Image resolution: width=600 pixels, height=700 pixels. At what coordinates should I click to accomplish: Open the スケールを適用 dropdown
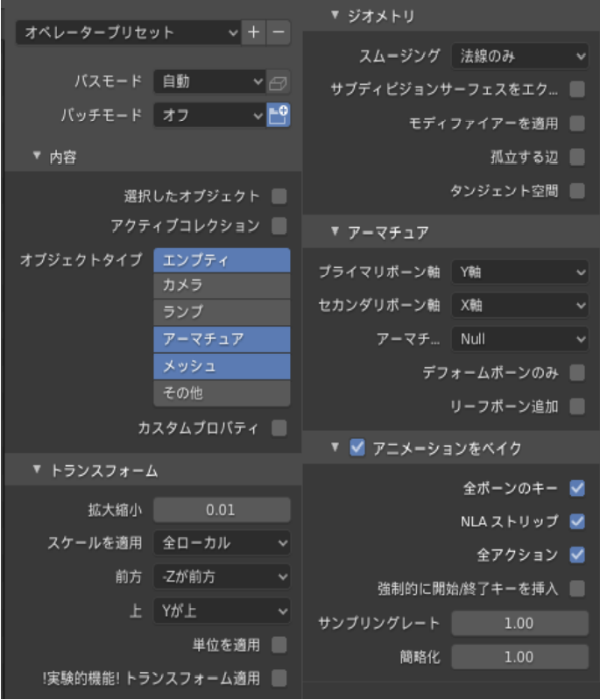[x=222, y=543]
